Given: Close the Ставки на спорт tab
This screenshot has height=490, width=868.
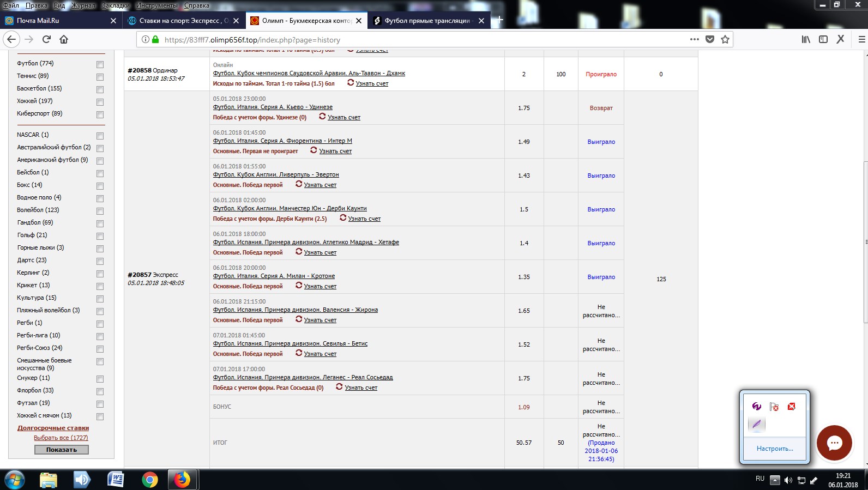Looking at the screenshot, I should pyautogui.click(x=236, y=21).
